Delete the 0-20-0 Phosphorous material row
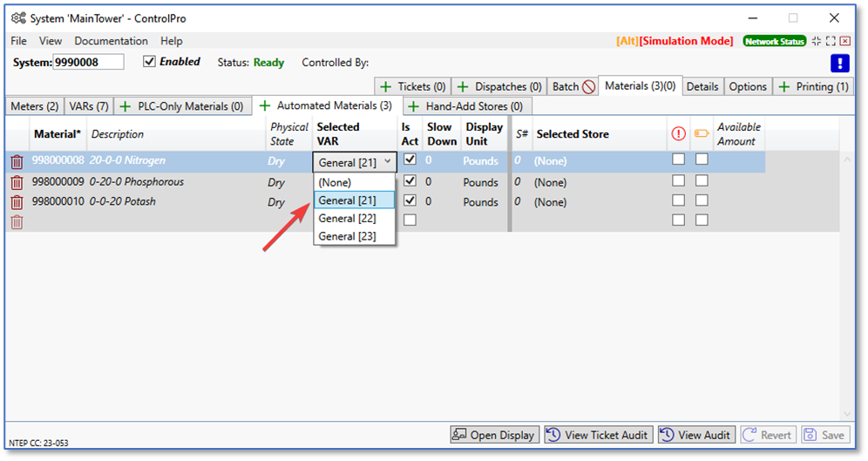This screenshot has height=461, width=868. click(x=17, y=183)
